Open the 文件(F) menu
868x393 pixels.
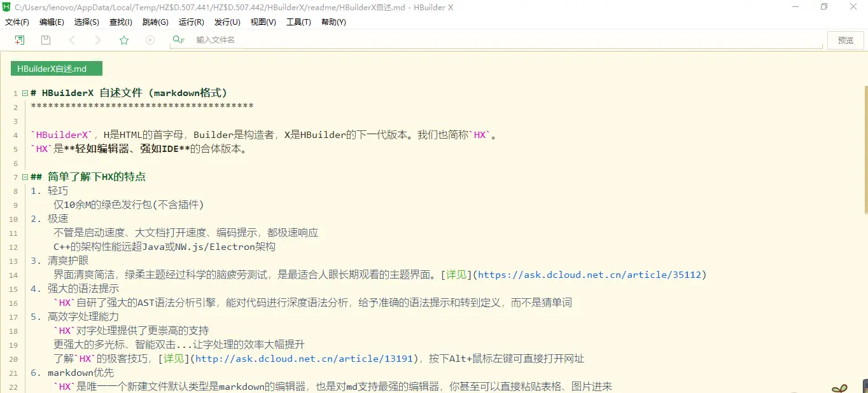pyautogui.click(x=17, y=22)
